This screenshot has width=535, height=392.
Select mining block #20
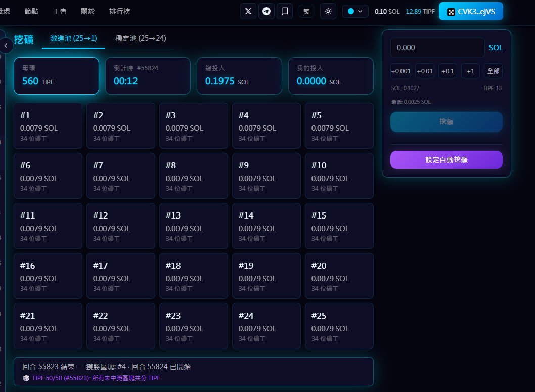tap(339, 276)
